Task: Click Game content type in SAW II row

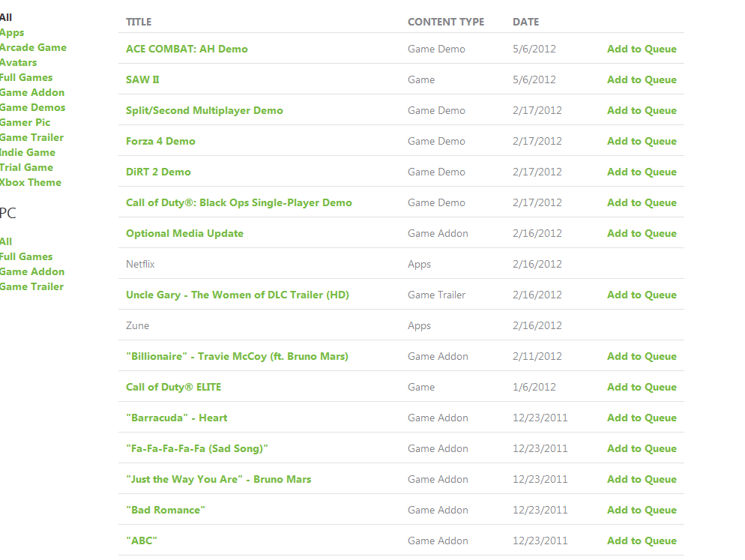Action: tap(421, 80)
